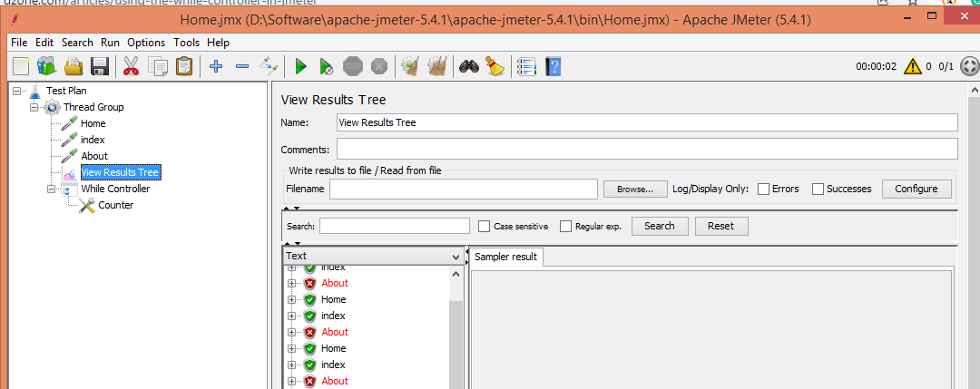Click the Reset button
Viewport: 980px width, 389px height.
721,226
